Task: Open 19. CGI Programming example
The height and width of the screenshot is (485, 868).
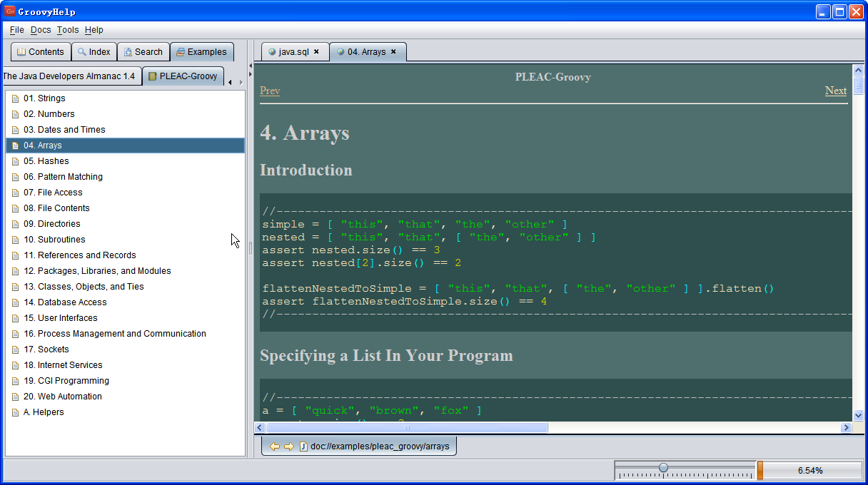Action: [x=125, y=381]
